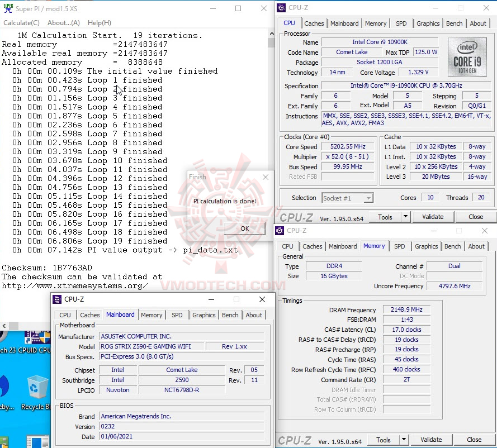Select Mainboard tab in Memory CPU-Z window

pos(343,246)
